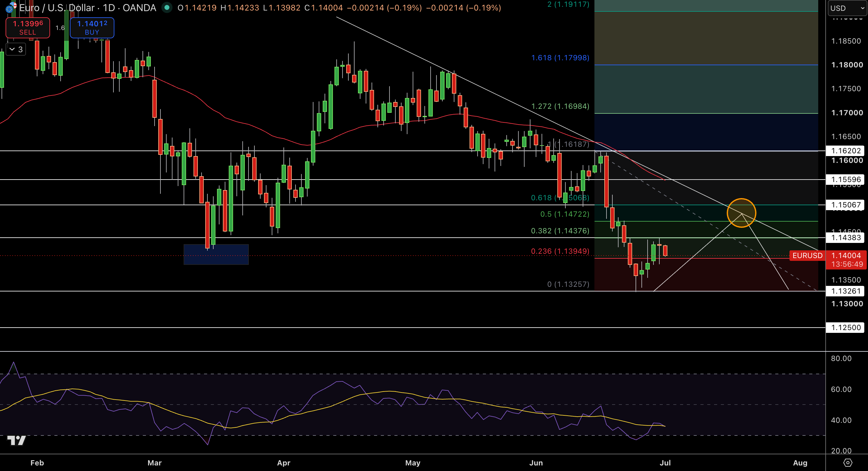Click the 1.18000 price scale value
The image size is (868, 471).
click(847, 65)
